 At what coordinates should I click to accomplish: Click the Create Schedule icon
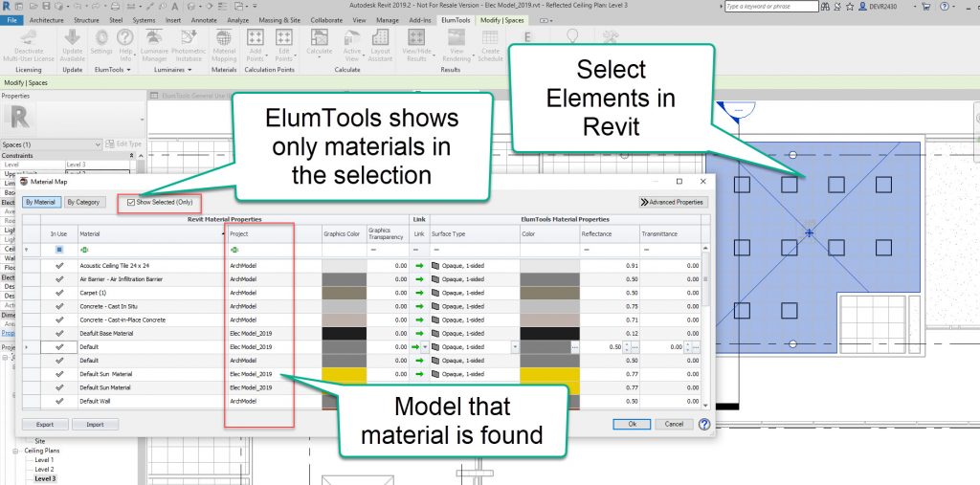click(490, 37)
